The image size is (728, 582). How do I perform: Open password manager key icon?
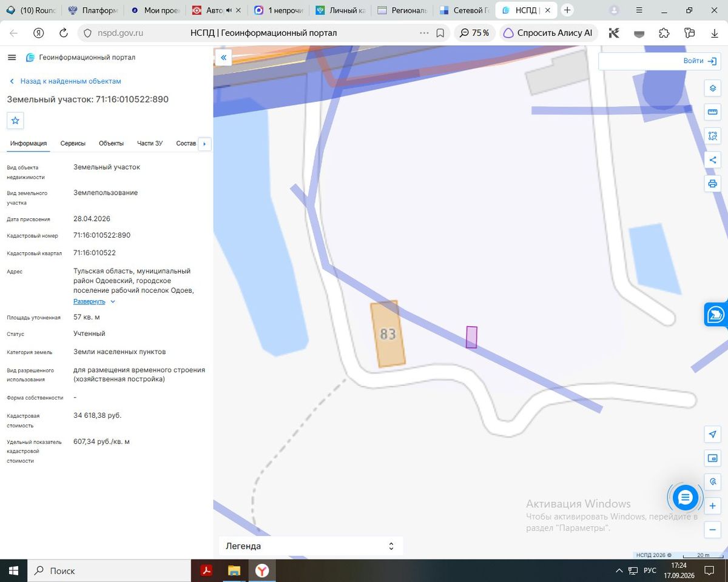pos(689,33)
